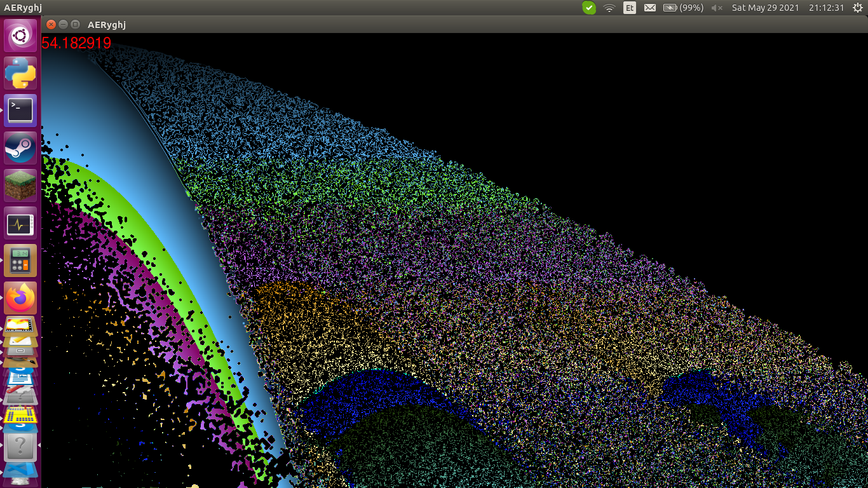Click the red 54.182919 readout
This screenshot has width=868, height=488.
coord(76,43)
